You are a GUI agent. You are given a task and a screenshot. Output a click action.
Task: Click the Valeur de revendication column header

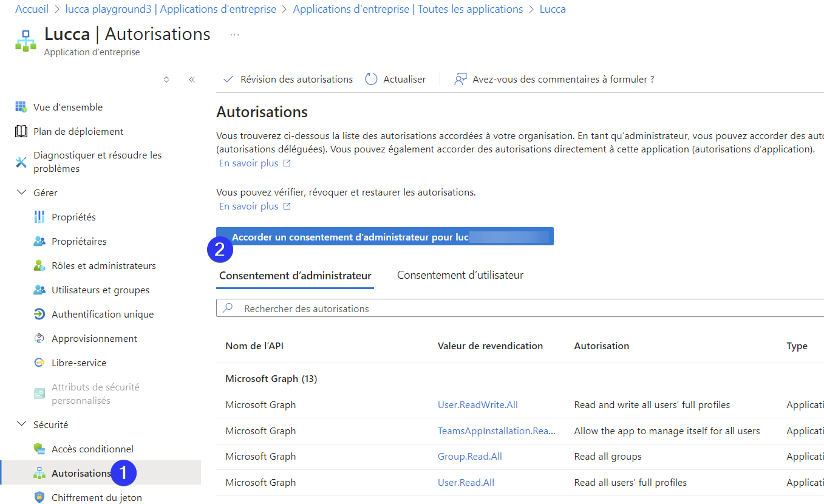tap(490, 346)
